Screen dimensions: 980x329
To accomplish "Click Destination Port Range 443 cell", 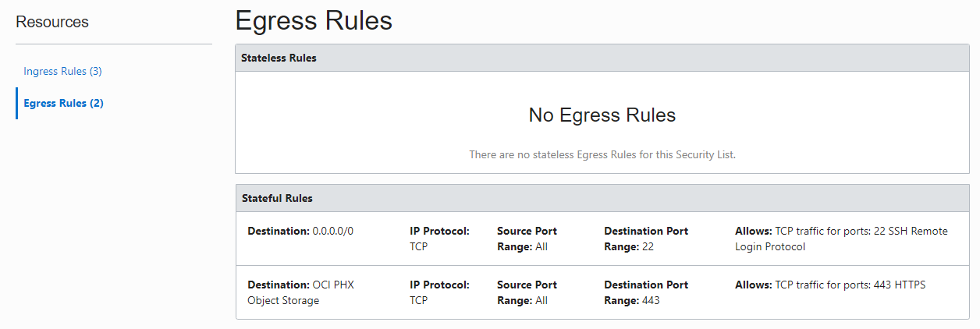I will [x=646, y=292].
